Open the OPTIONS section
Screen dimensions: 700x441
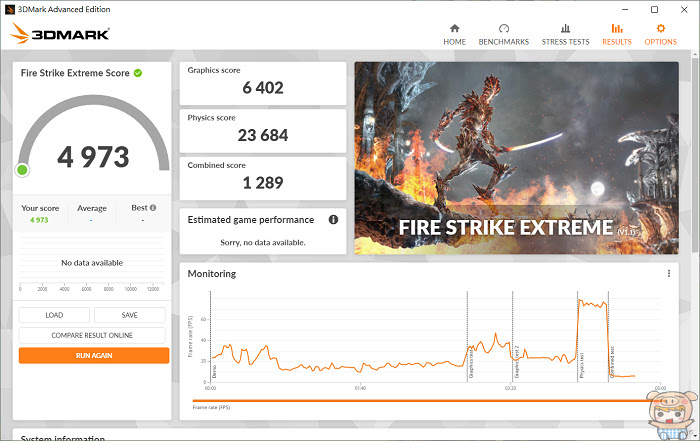tap(660, 35)
